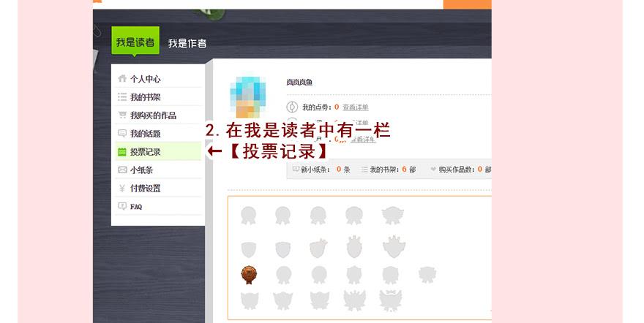This screenshot has height=323, width=644.
Task: Go to 个人中心 in sidebar
Action: [146, 79]
